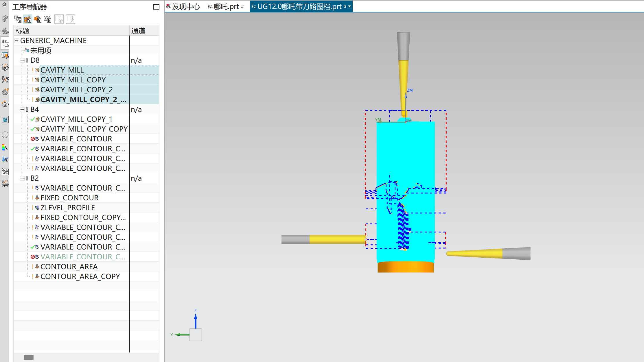Open the Web Browser sidebar tab

(x=5, y=119)
